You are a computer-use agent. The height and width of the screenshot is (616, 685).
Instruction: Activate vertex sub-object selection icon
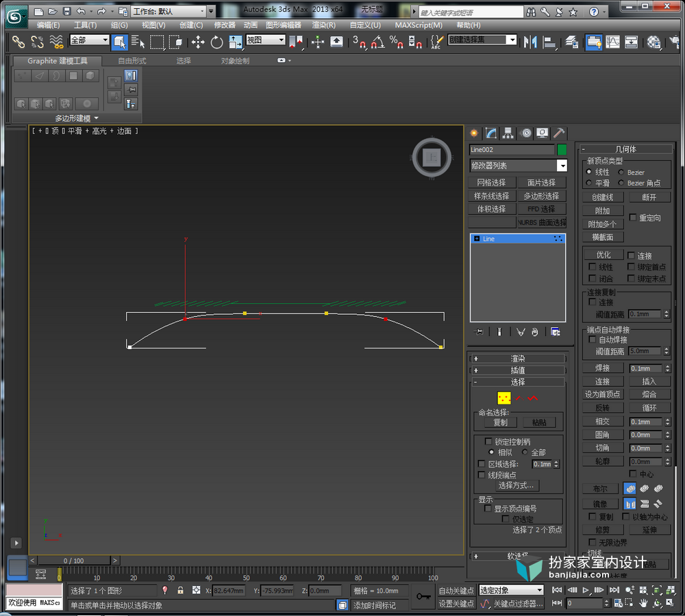[503, 398]
